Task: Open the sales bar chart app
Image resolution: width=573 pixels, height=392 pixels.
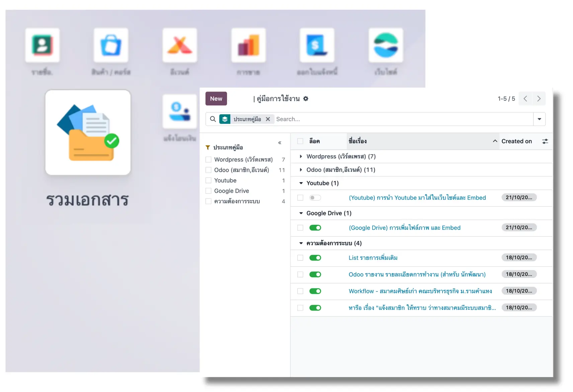Action: click(248, 45)
